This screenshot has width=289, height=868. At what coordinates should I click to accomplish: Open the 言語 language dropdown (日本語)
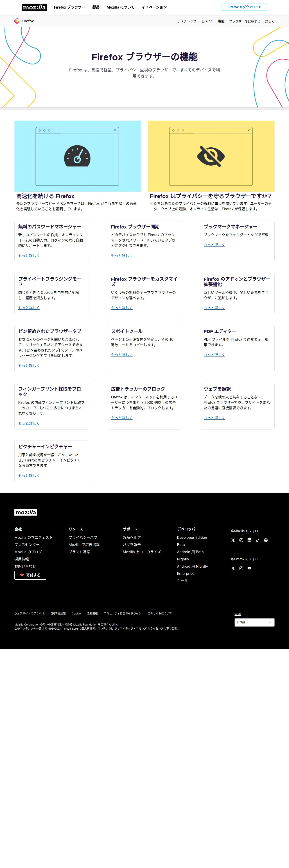point(254,622)
